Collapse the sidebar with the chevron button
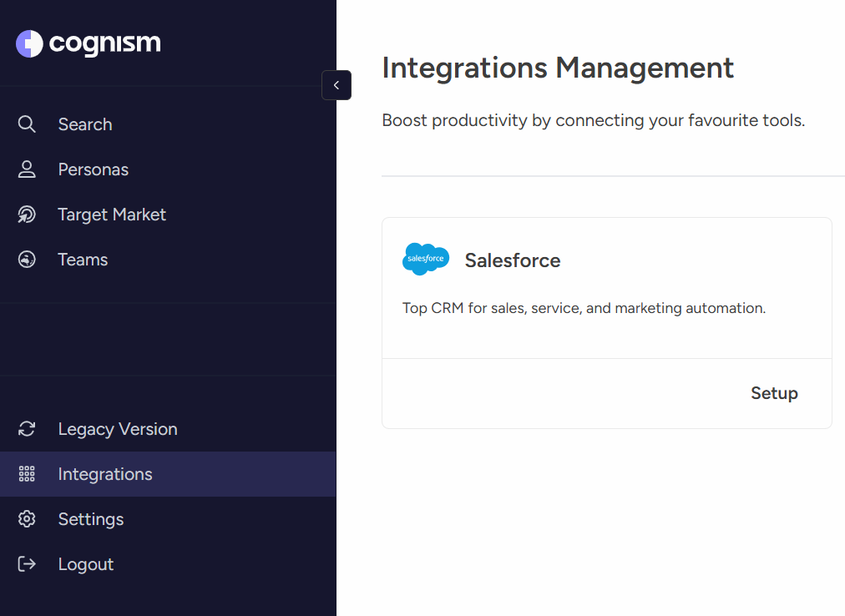The width and height of the screenshot is (845, 616). click(x=336, y=85)
